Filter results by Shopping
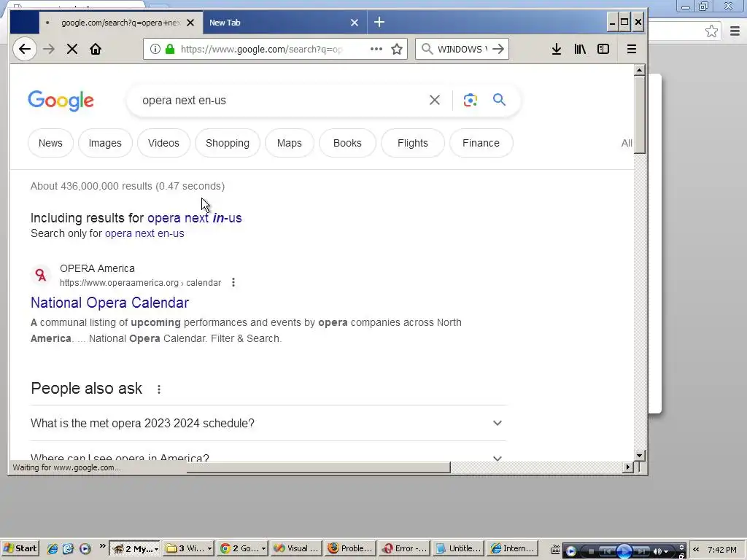Viewport: 747px width, 560px height. click(228, 143)
